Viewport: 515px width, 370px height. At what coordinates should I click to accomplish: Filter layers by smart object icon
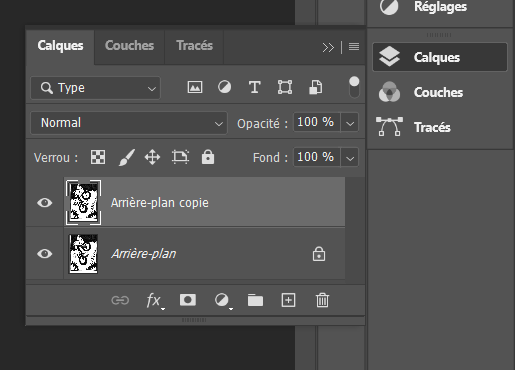315,87
